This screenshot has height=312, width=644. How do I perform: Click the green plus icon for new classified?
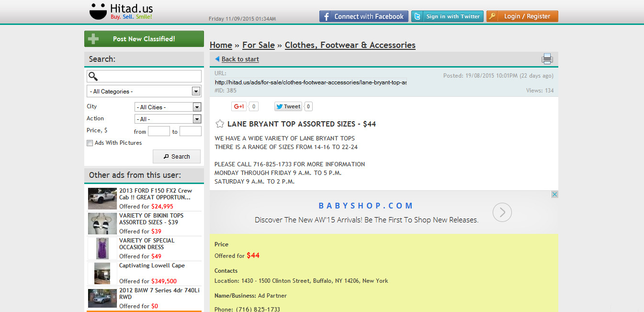point(93,39)
